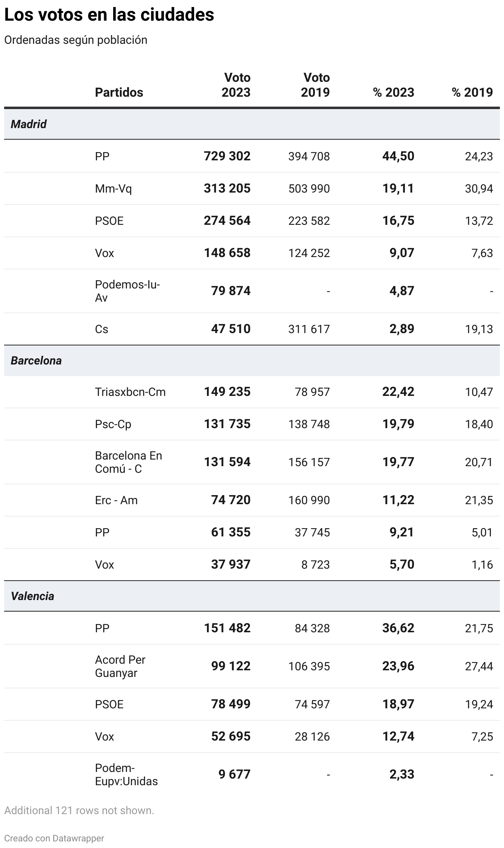Select Valencia PP percentage 36,62
Image resolution: width=504 pixels, height=848 pixels.
point(398,628)
